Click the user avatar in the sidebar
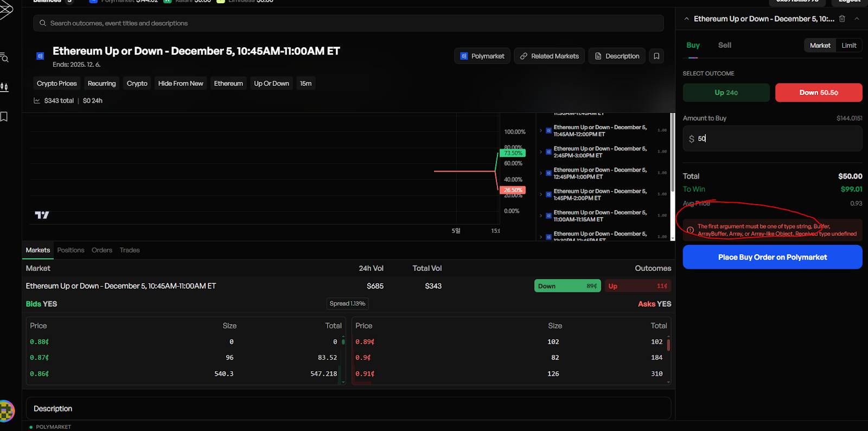This screenshot has height=431, width=868. click(x=7, y=411)
